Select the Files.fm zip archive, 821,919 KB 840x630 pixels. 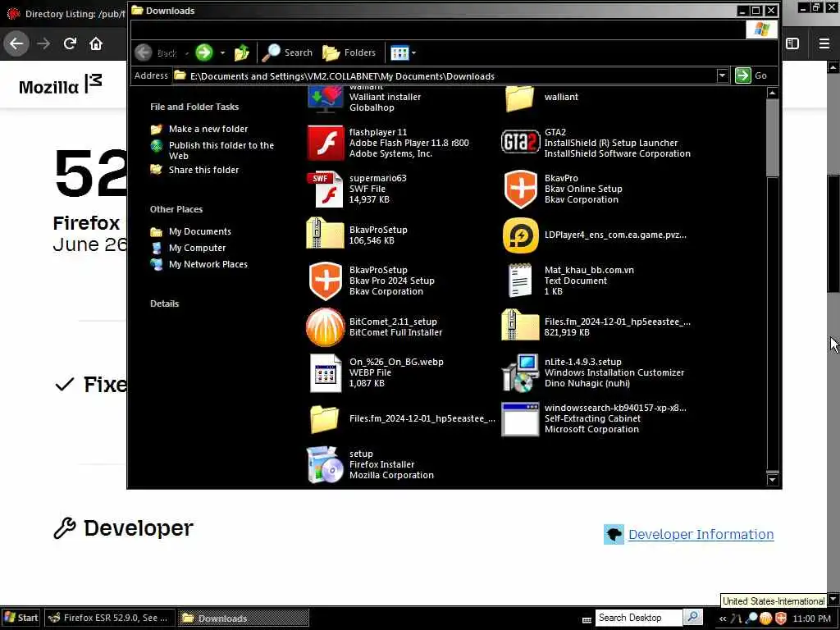[519, 325]
